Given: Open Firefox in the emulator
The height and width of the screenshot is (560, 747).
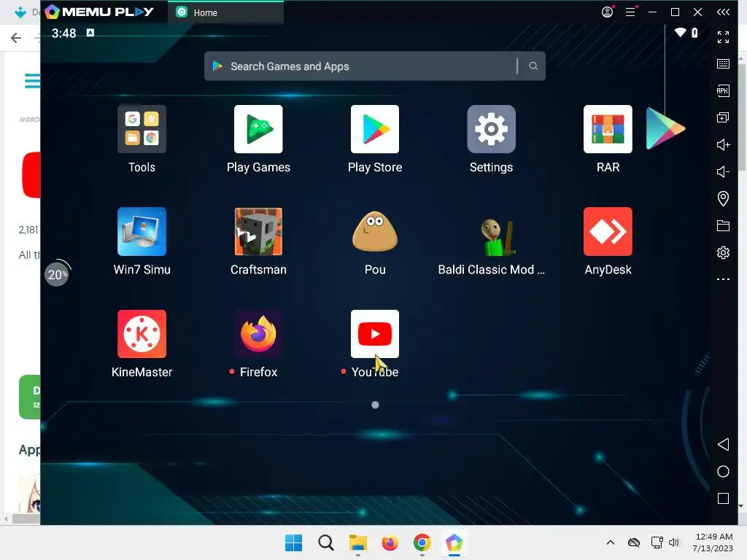Looking at the screenshot, I should (x=258, y=334).
